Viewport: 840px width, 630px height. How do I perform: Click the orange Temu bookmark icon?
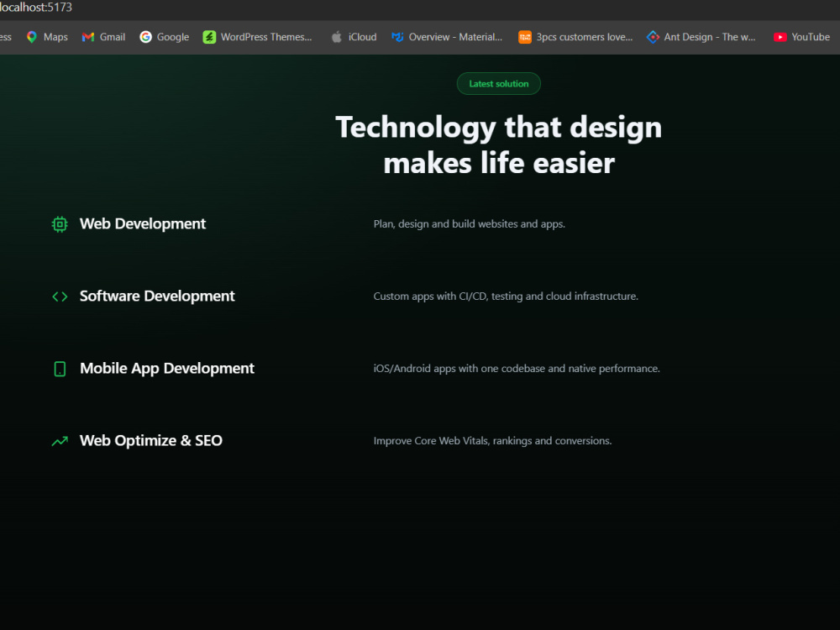[524, 37]
